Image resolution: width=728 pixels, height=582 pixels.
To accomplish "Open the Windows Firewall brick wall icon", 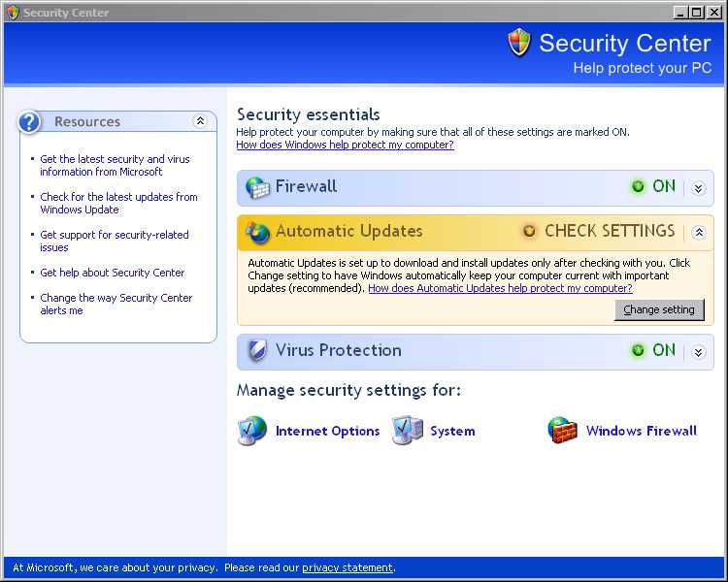I will point(562,430).
